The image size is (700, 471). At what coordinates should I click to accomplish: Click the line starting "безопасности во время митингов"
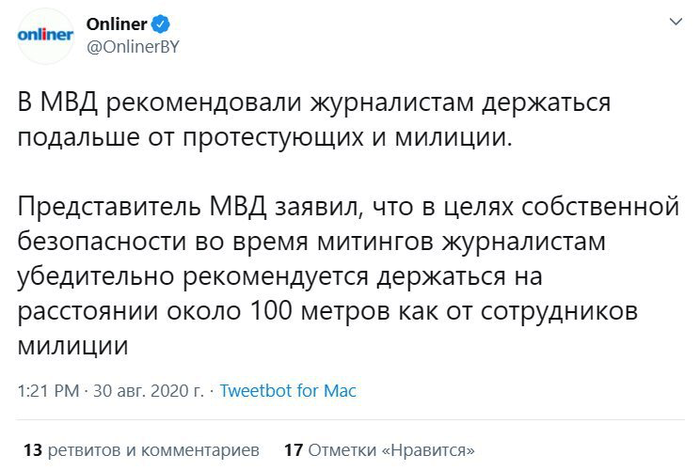(x=315, y=241)
